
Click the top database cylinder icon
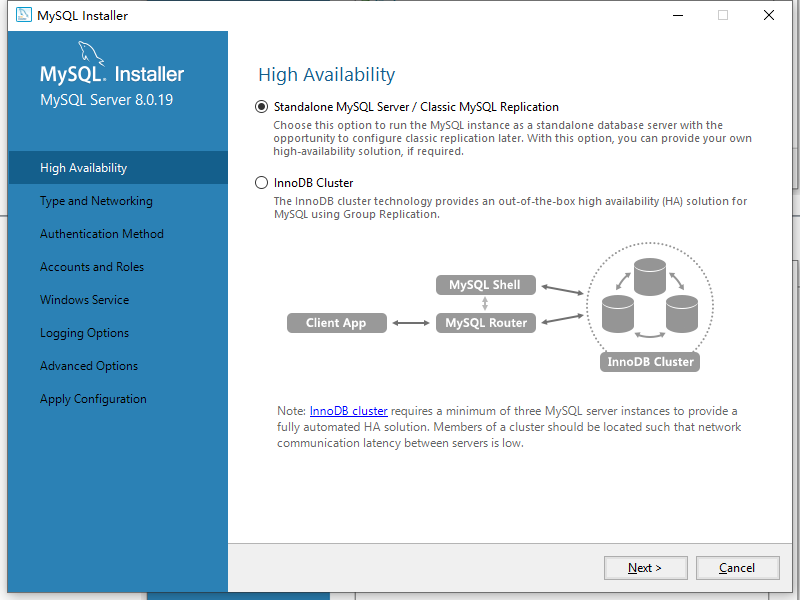[x=650, y=277]
